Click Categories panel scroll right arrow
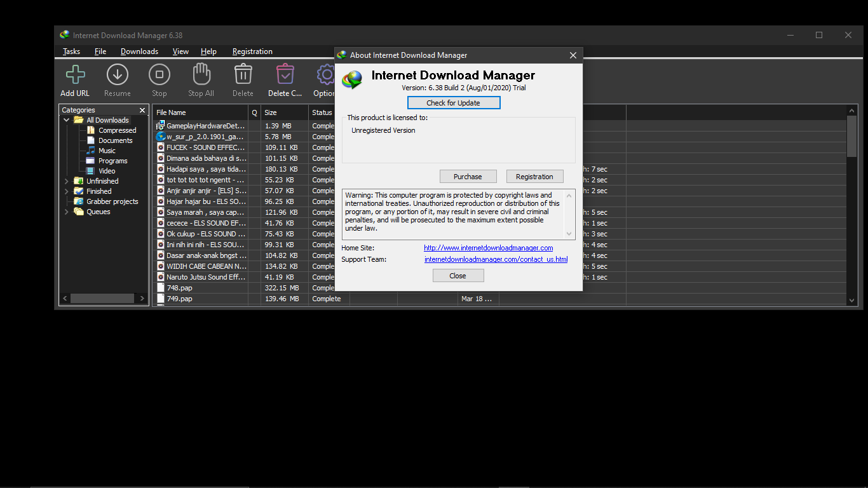868x488 pixels. 142,298
